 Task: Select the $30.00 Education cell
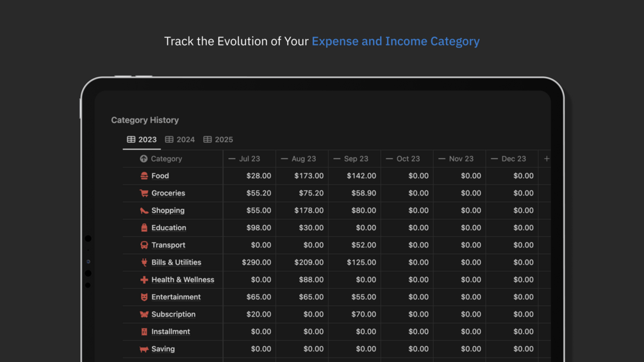(x=302, y=228)
